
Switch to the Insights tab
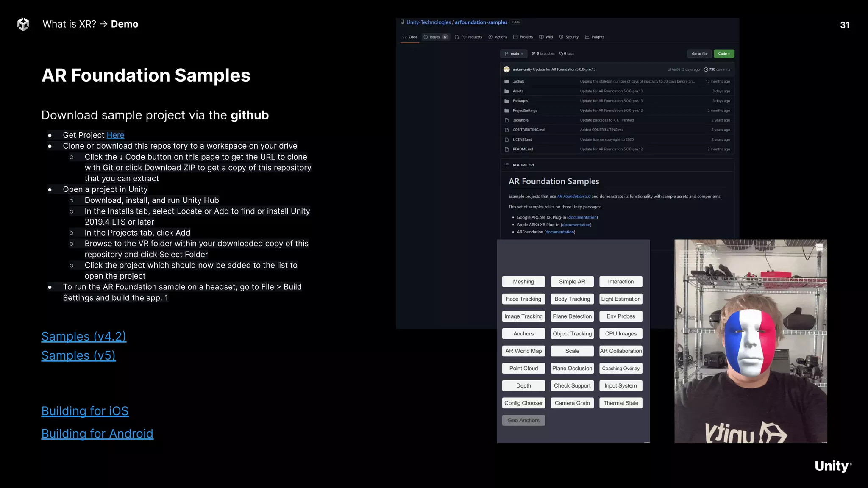[595, 37]
